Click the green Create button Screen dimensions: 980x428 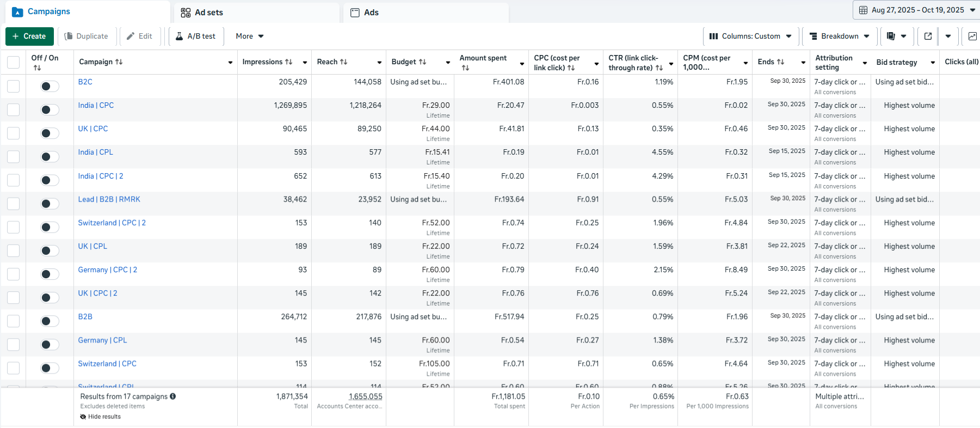click(29, 36)
